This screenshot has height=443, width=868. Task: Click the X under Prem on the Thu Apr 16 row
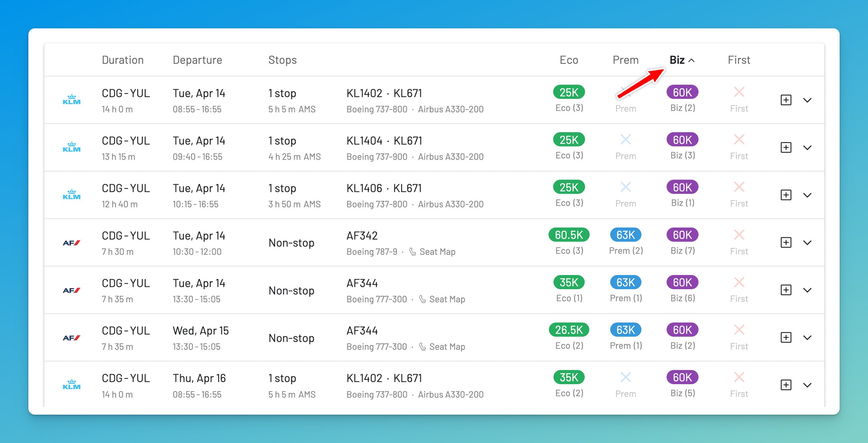pos(625,377)
